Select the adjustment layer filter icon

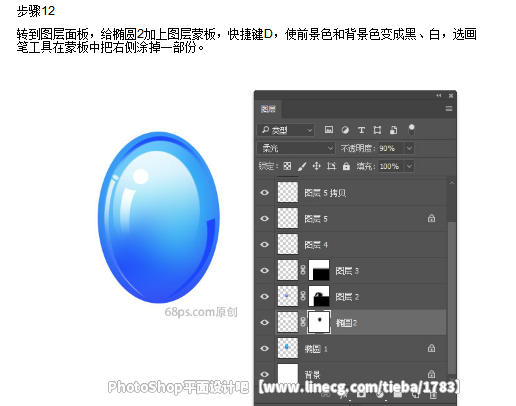coord(345,130)
